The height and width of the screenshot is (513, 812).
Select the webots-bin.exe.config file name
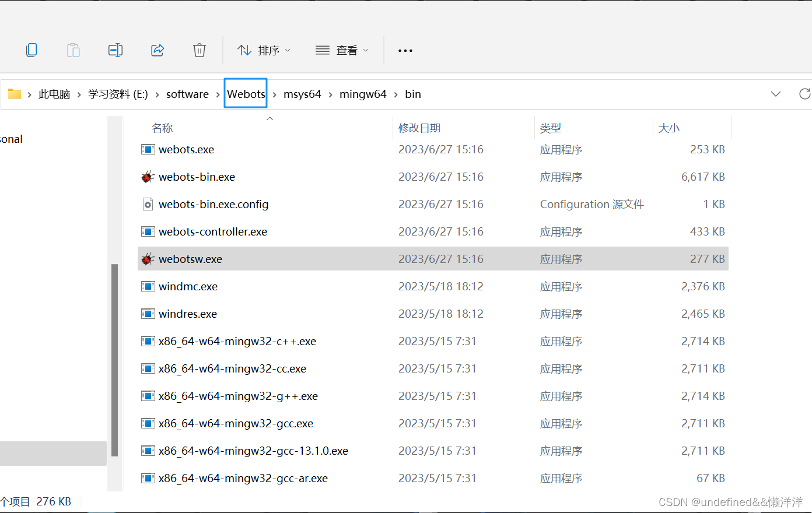tap(213, 204)
